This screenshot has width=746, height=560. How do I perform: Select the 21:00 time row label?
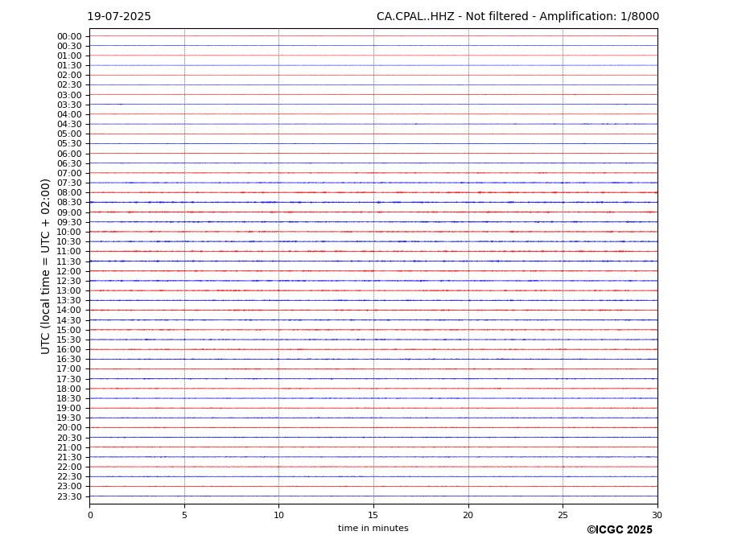[69, 447]
